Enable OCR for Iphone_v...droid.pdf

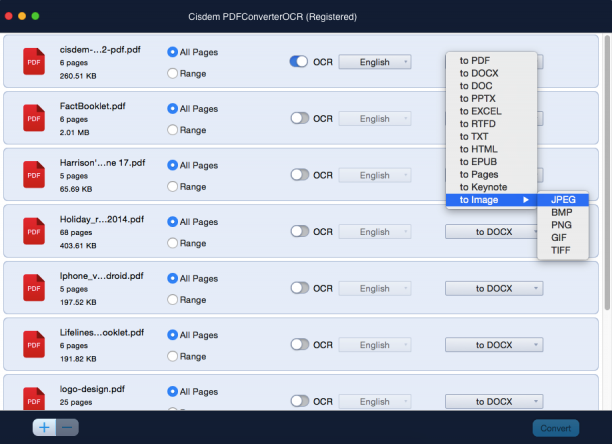coord(299,288)
